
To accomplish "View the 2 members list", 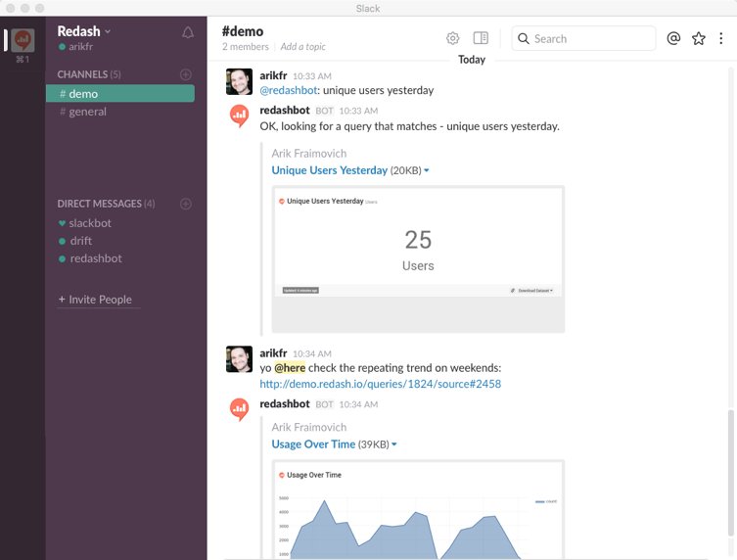I will 246,47.
